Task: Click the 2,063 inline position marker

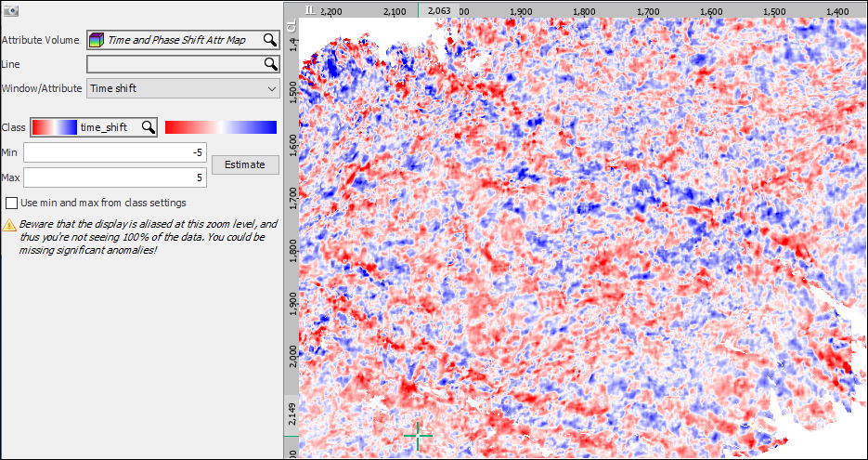Action: (439, 10)
